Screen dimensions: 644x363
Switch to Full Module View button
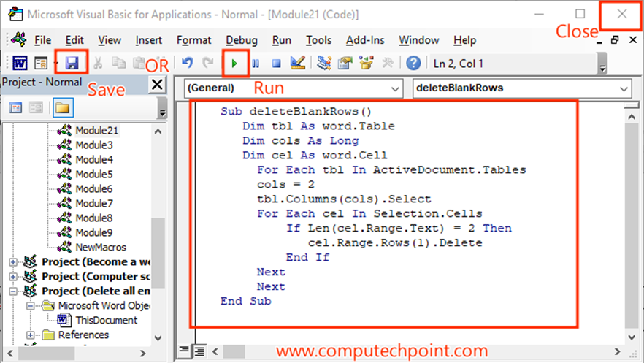pyautogui.click(x=199, y=351)
